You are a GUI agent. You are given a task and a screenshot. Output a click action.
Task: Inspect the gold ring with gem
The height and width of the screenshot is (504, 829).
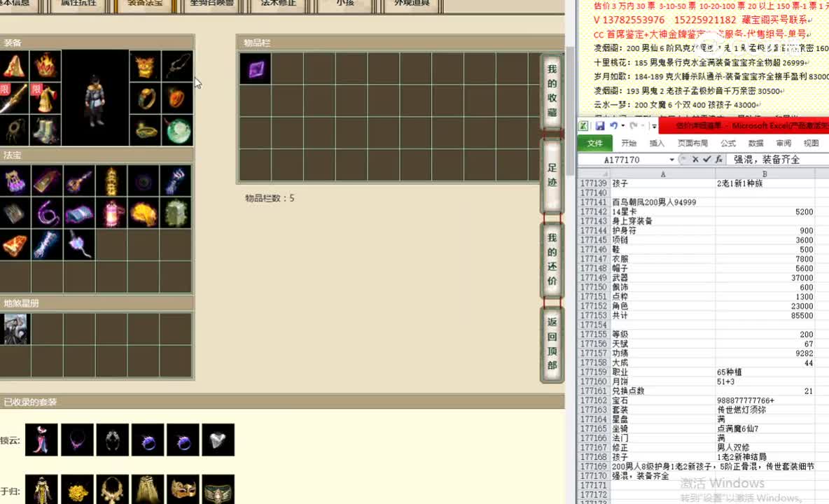pyautogui.click(x=145, y=98)
